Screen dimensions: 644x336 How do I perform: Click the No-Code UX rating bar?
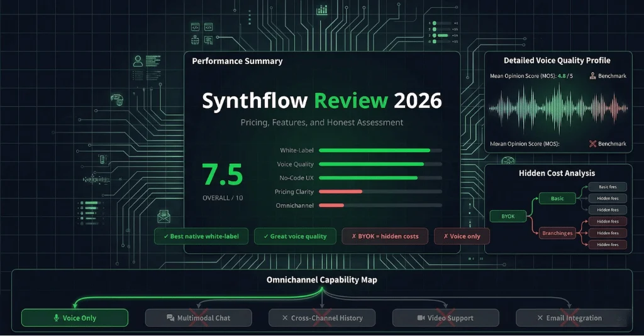coord(380,178)
